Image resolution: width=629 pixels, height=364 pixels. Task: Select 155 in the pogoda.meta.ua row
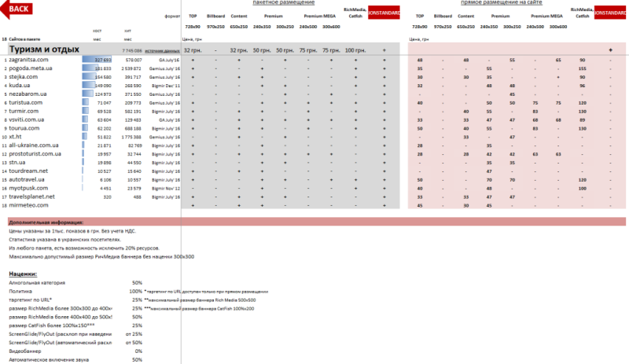click(582, 68)
